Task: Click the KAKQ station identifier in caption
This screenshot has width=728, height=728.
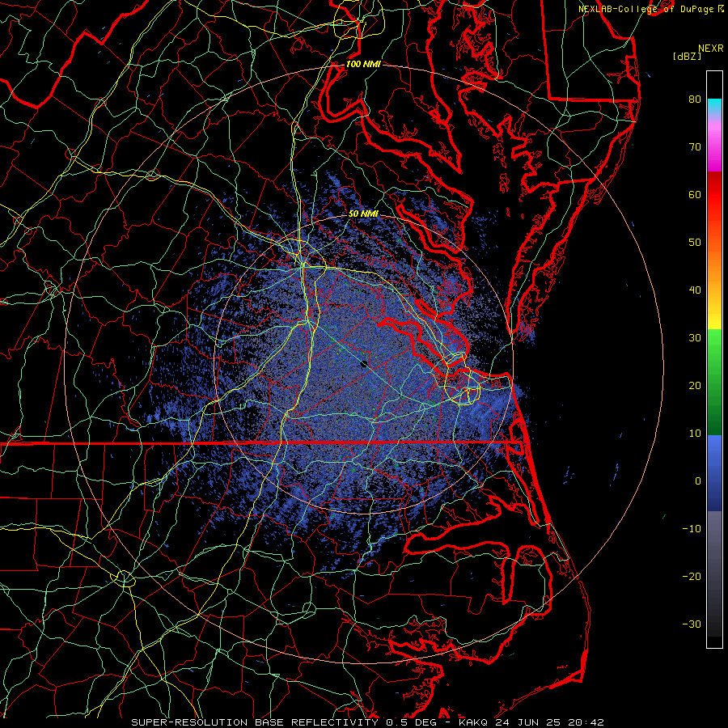Action: click(472, 722)
